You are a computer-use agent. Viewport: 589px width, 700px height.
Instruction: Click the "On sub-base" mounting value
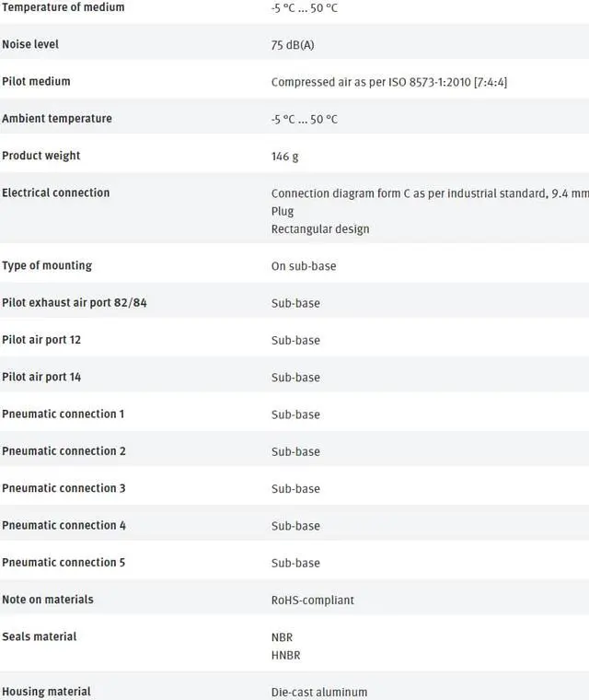(x=304, y=266)
